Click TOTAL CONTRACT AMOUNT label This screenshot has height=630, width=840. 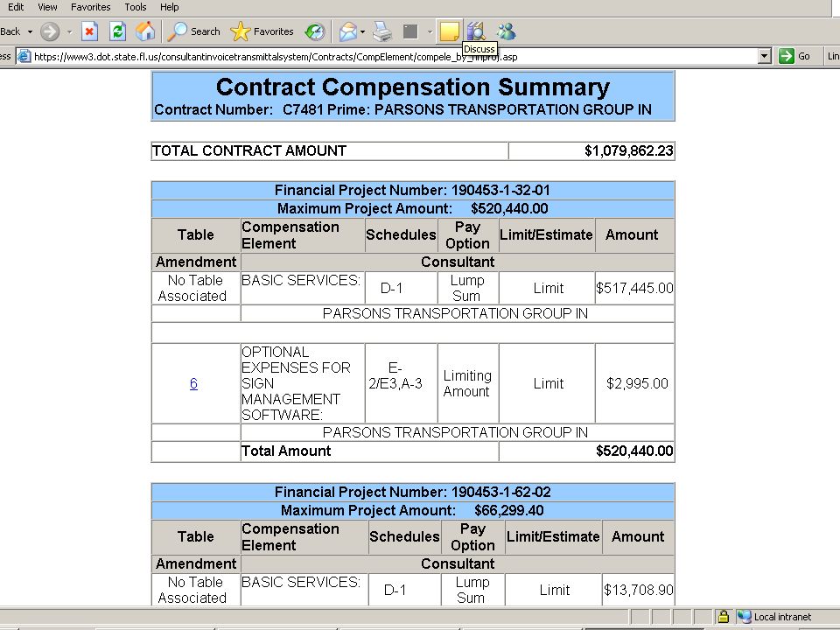tap(249, 150)
